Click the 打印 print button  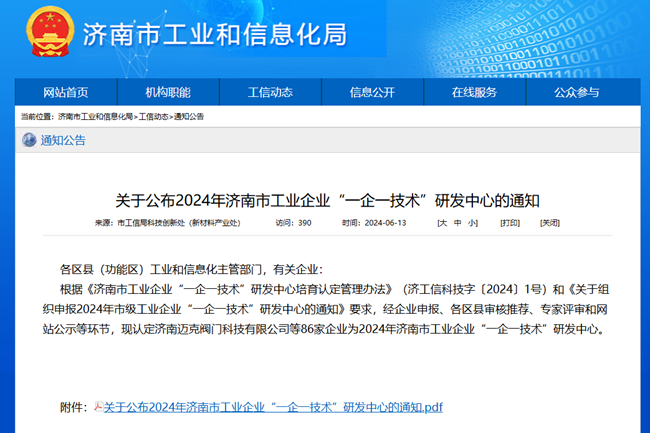click(510, 223)
